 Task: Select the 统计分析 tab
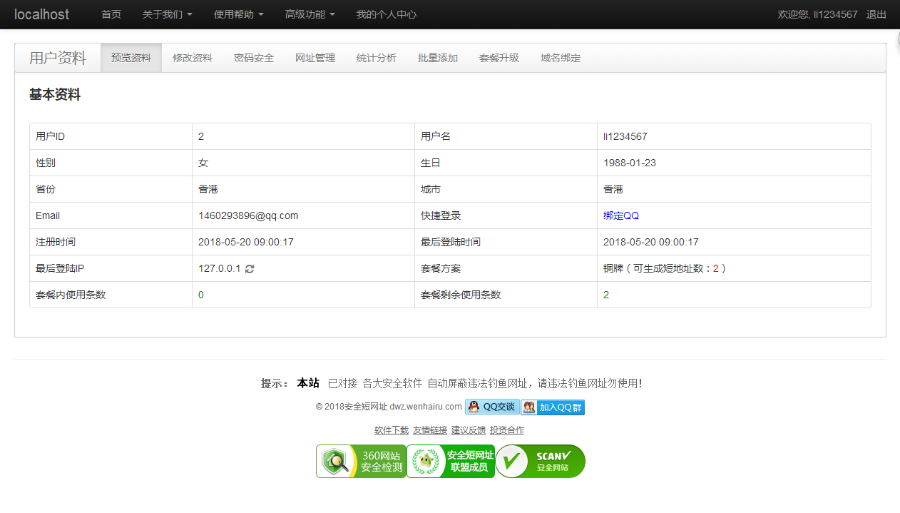pyautogui.click(x=376, y=58)
